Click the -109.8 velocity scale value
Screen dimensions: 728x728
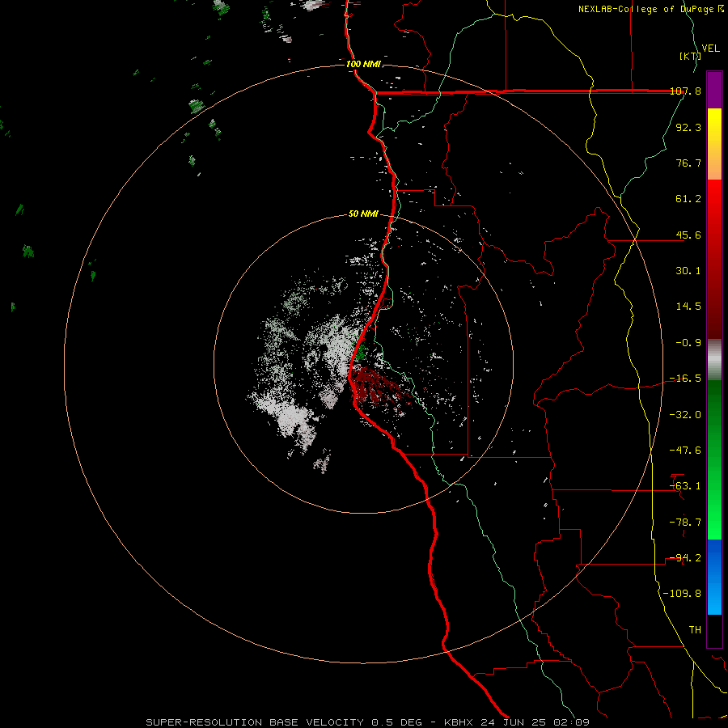point(682,594)
